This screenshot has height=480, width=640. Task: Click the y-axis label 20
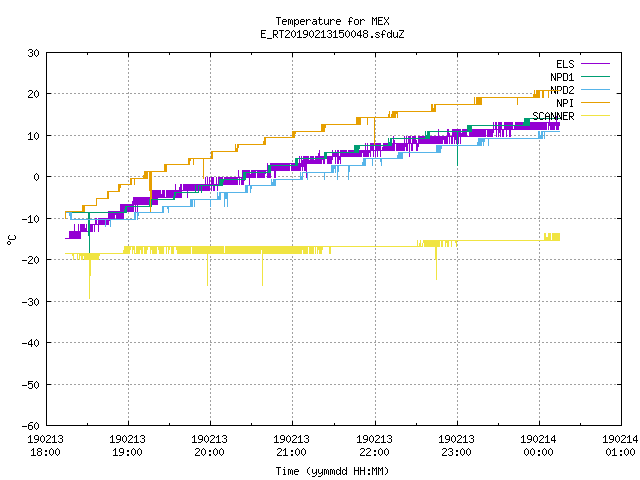(x=33, y=94)
